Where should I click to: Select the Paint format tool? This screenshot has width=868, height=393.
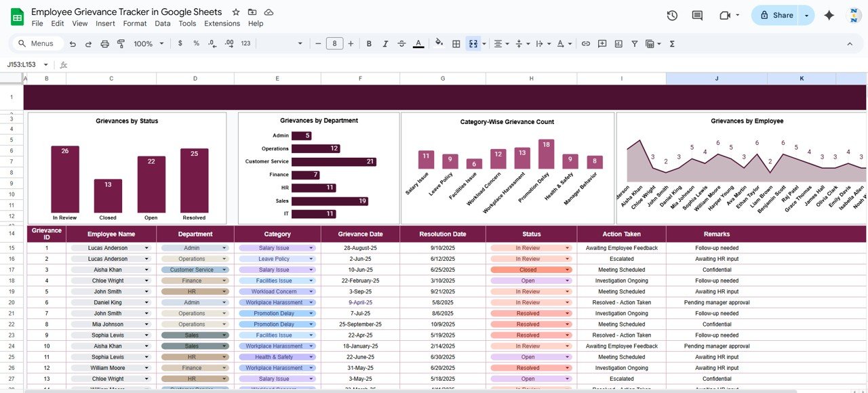coord(121,43)
